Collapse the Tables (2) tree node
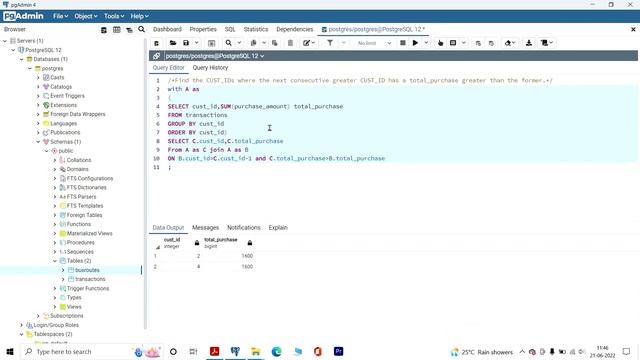This screenshot has width=640, height=360. [x=55, y=261]
